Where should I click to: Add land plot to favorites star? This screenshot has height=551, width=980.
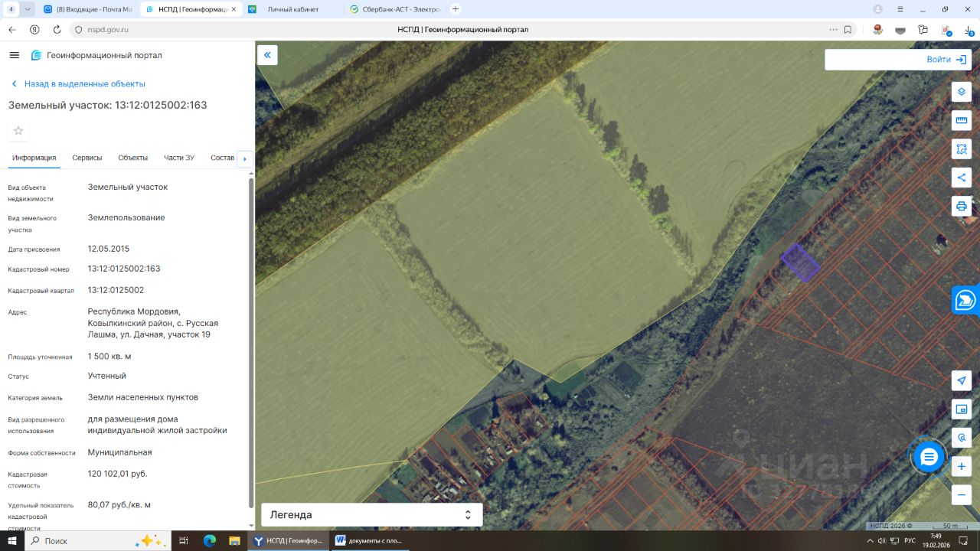[18, 131]
